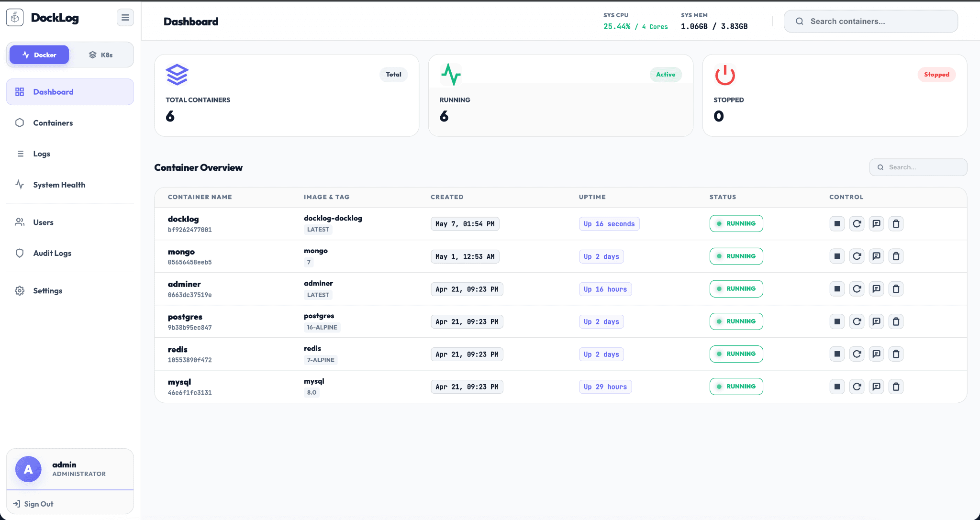The width and height of the screenshot is (980, 520).
Task: Sign out of the admin account
Action: pyautogui.click(x=33, y=504)
